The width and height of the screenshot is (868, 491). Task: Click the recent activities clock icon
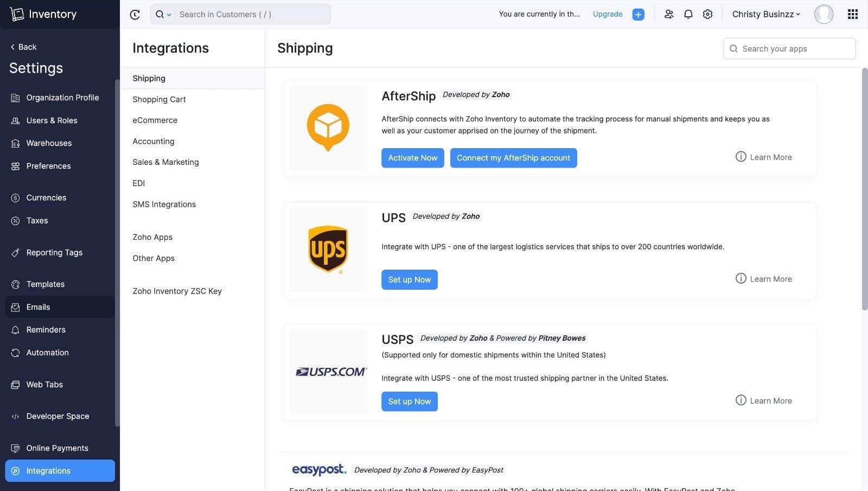[135, 14]
